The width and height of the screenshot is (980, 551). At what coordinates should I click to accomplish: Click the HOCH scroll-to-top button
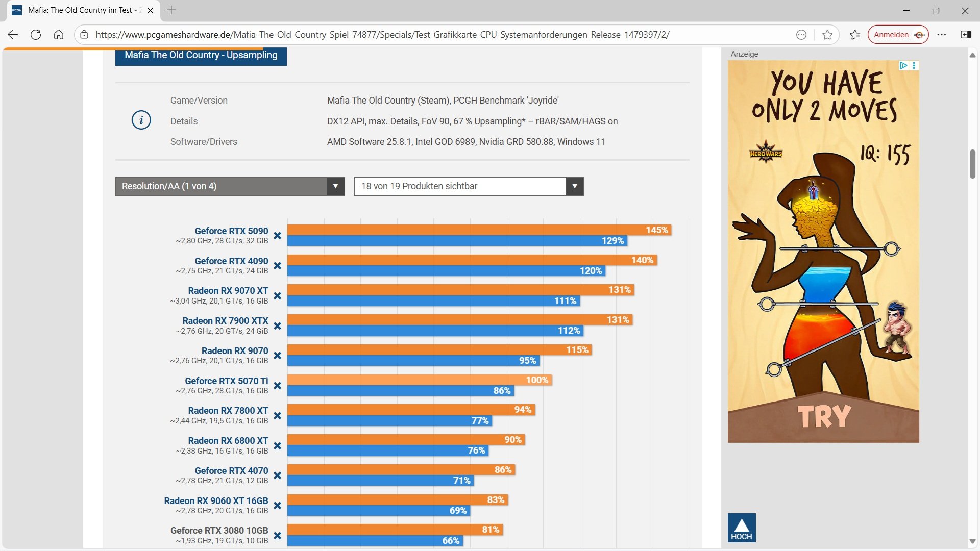pyautogui.click(x=741, y=528)
